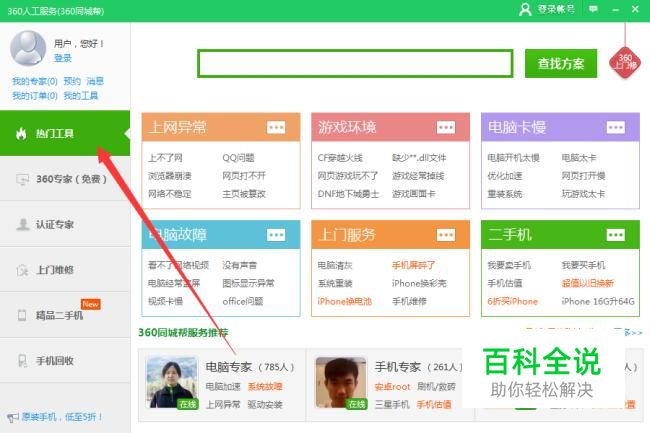Click the 网页游戏玩不了 item
Viewport: 650px width, 433px height.
click(348, 176)
